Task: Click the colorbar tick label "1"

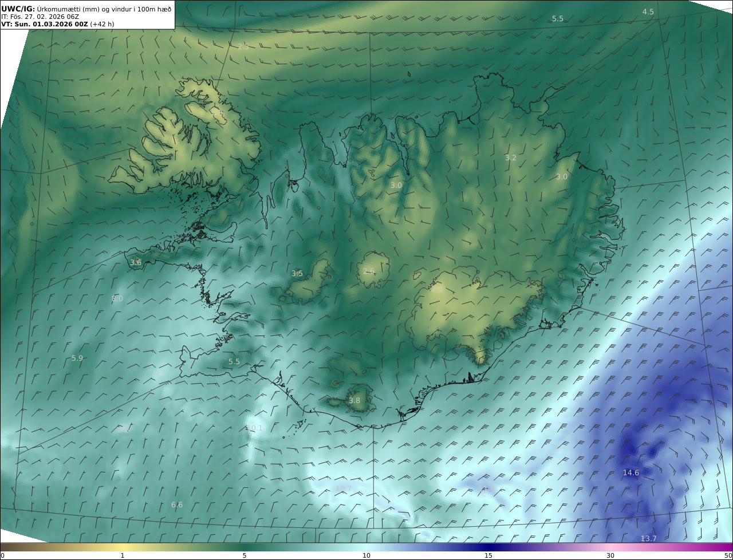Action: click(123, 555)
